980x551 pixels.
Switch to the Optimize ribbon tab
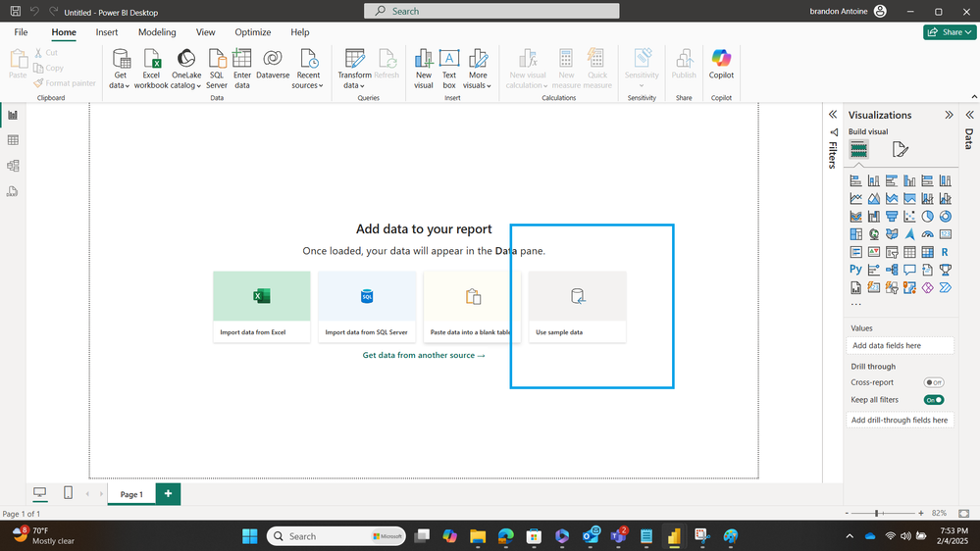[x=252, y=32]
